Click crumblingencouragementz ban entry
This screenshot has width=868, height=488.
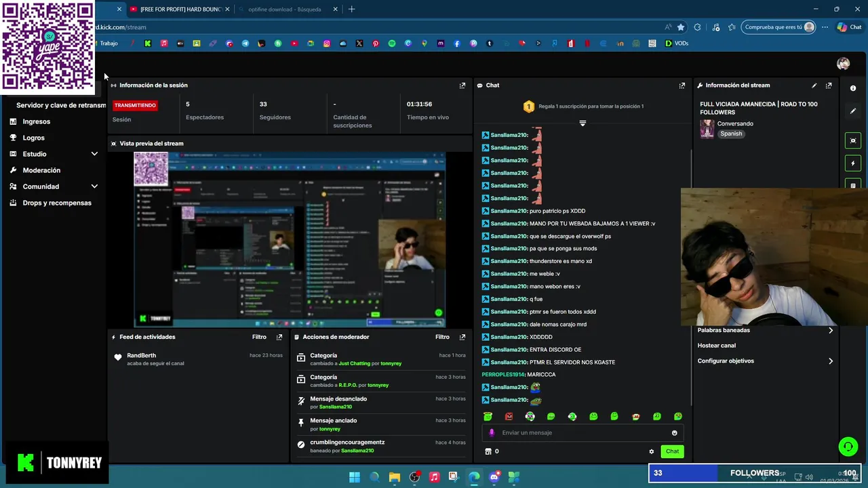click(381, 446)
